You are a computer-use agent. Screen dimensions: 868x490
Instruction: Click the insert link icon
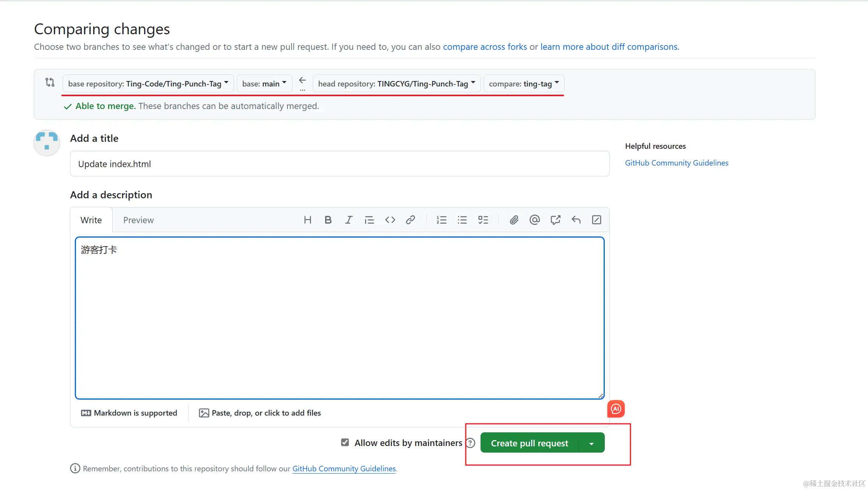tap(410, 220)
